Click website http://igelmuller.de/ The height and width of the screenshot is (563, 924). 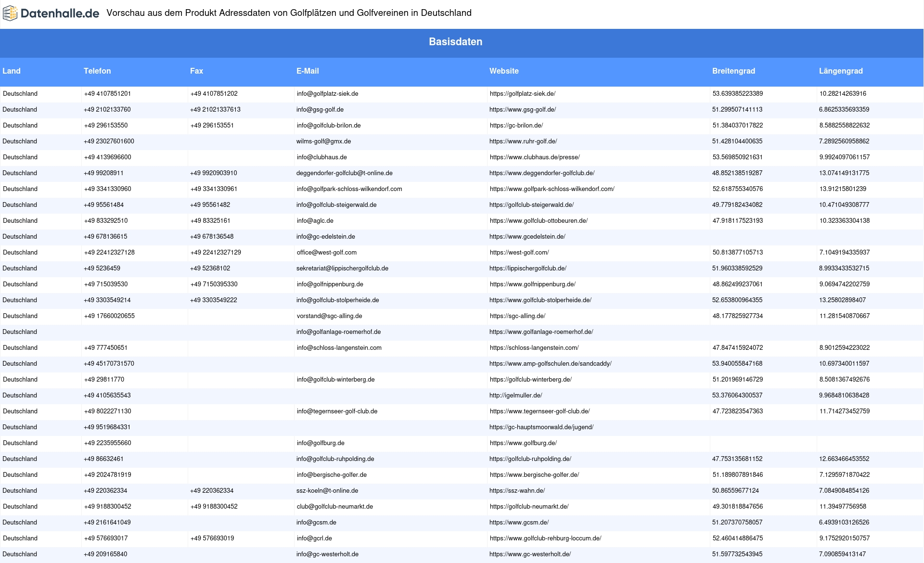point(516,396)
